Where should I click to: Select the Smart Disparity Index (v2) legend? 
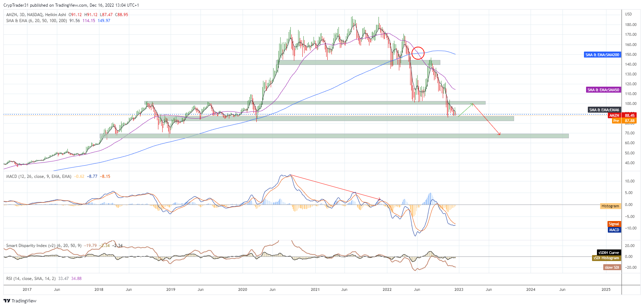coord(44,246)
